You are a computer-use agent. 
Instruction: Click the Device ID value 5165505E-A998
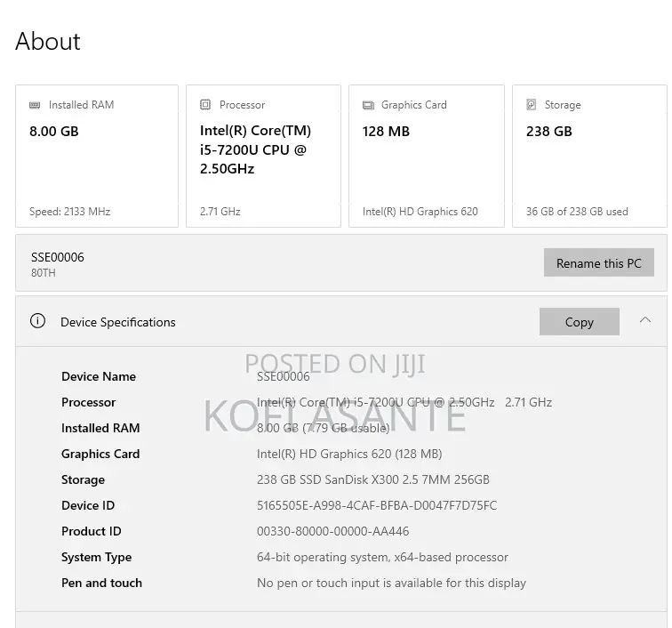377,505
